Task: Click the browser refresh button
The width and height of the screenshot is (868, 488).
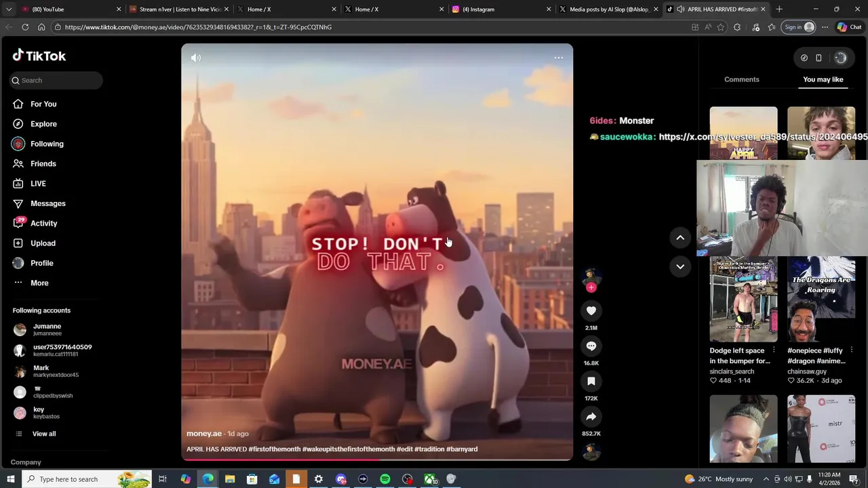Action: [25, 27]
